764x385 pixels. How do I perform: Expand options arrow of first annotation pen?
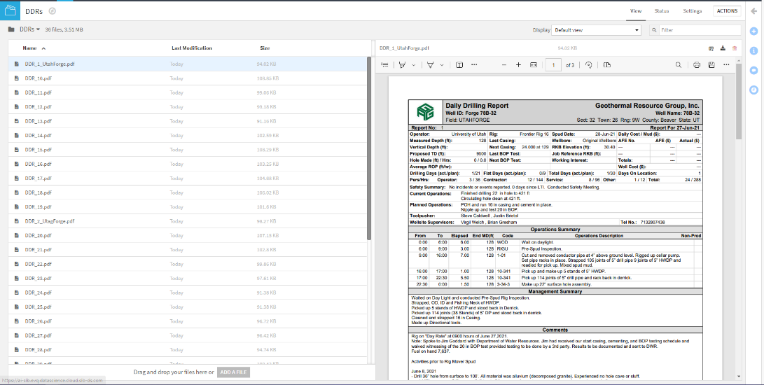[414, 65]
